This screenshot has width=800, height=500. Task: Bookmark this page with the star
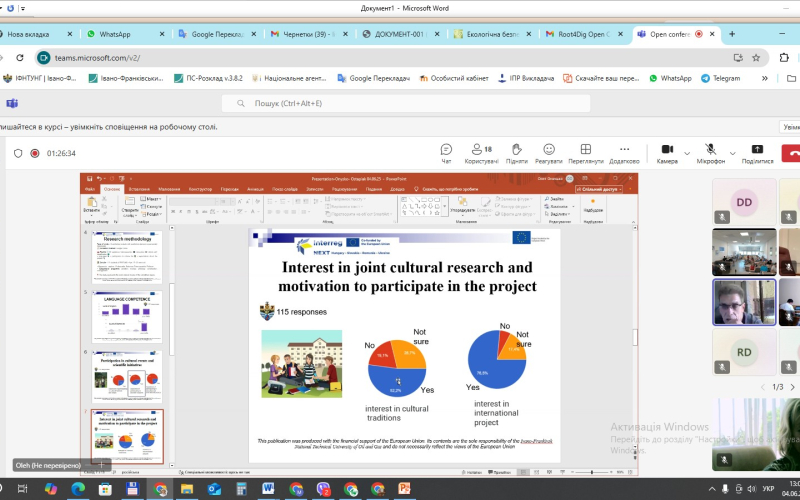tap(756, 58)
